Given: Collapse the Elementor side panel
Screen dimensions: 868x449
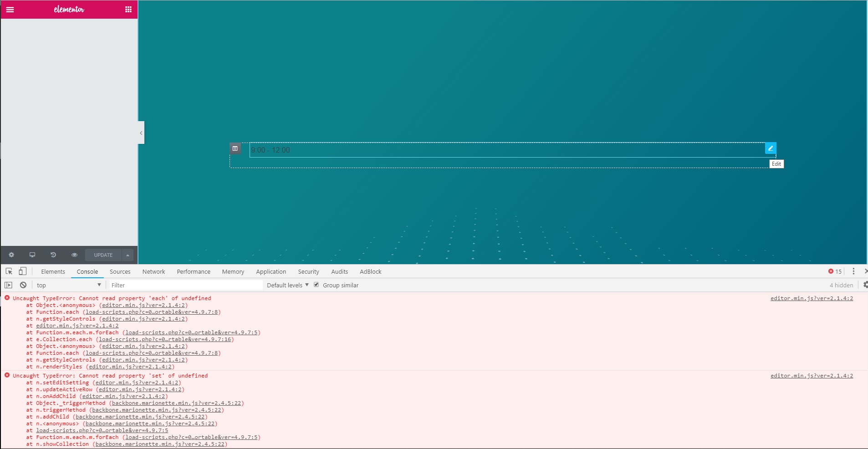Looking at the screenshot, I should coord(141,133).
